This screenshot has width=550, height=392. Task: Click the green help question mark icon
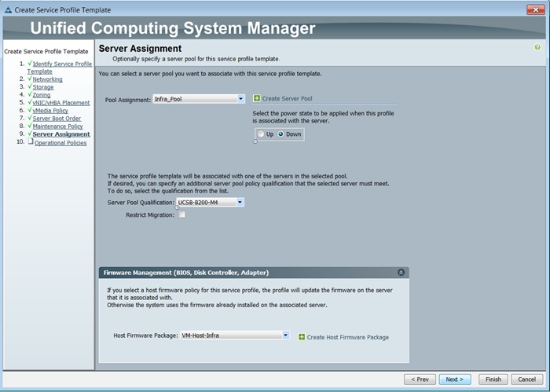537,47
